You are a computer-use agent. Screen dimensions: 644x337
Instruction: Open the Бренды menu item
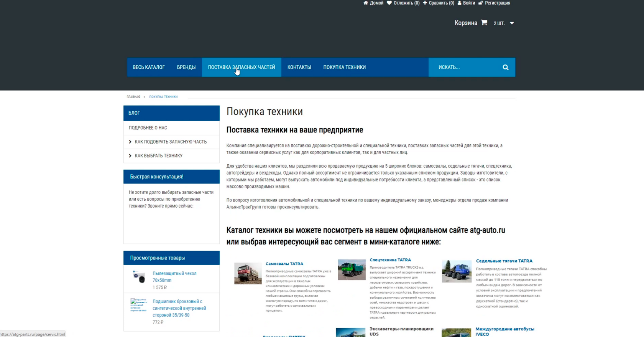pos(186,67)
